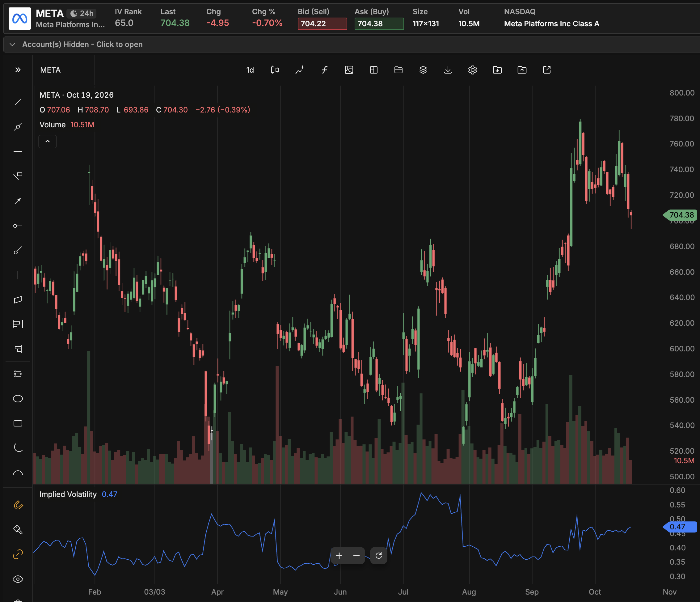Select the parallel channel tool
The height and width of the screenshot is (602, 700).
click(18, 300)
